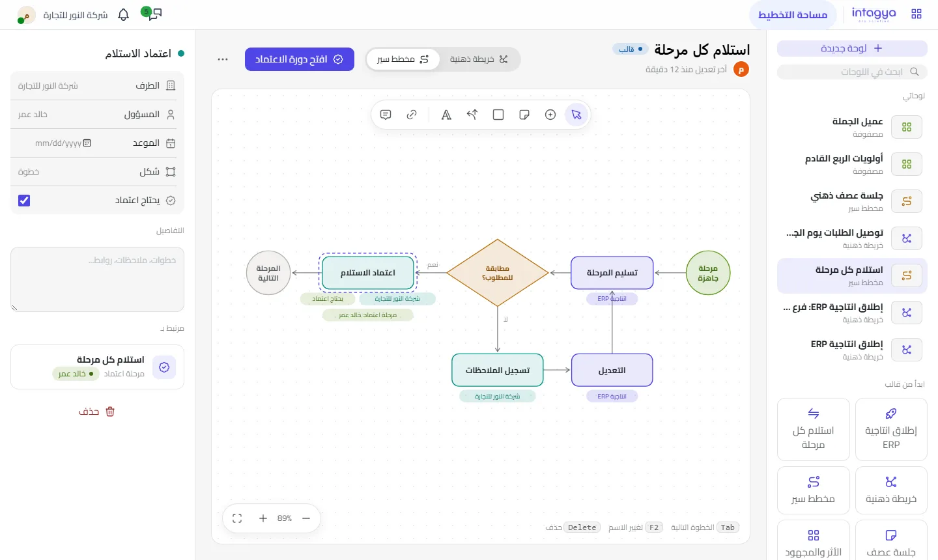Open the apps grid icon
Image resolution: width=938 pixels, height=560 pixels.
tap(917, 14)
